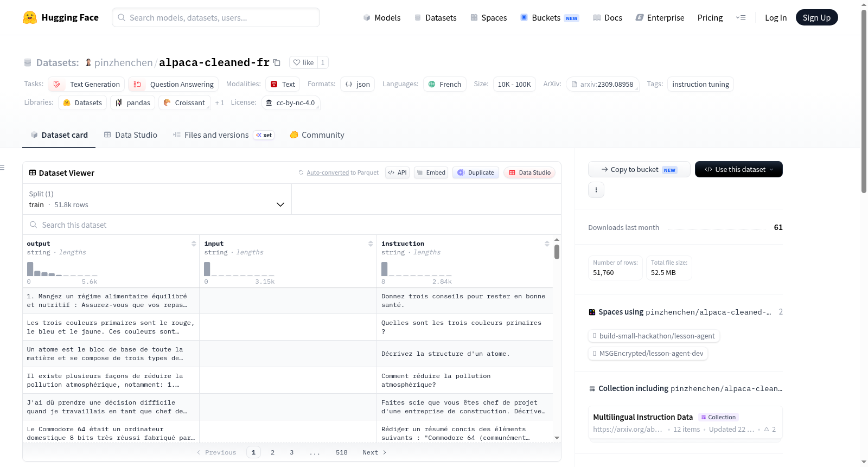
Task: Go to page 518 of dataset
Action: tap(341, 452)
